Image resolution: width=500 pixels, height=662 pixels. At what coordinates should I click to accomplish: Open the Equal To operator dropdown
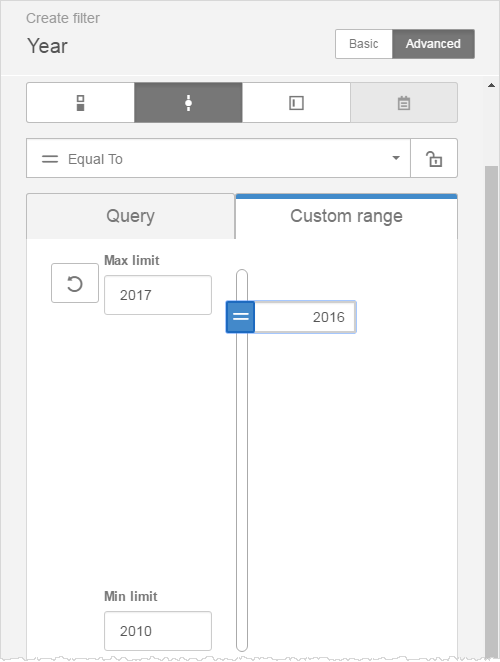[218, 158]
